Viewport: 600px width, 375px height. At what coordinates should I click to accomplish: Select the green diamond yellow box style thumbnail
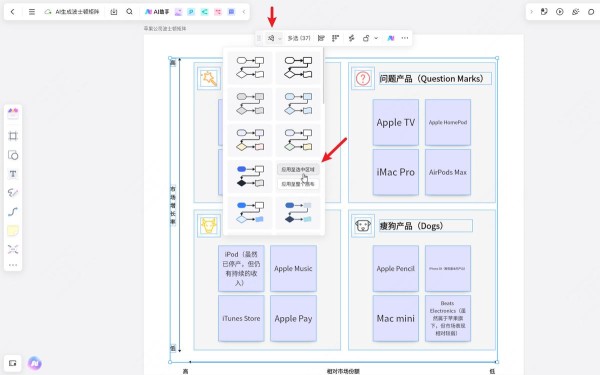tap(298, 140)
